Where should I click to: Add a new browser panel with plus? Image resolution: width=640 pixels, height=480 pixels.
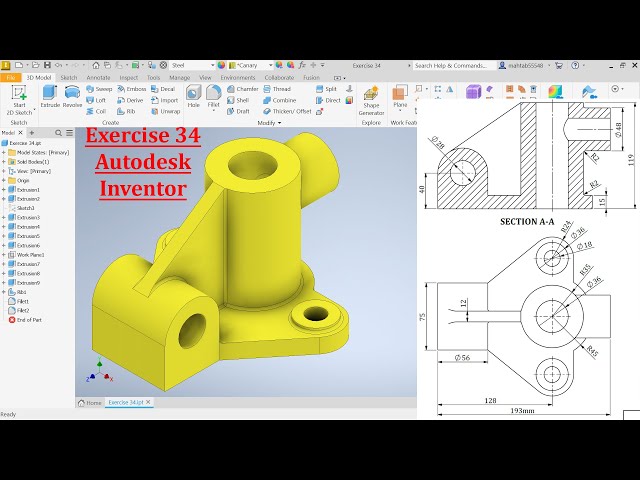31,133
